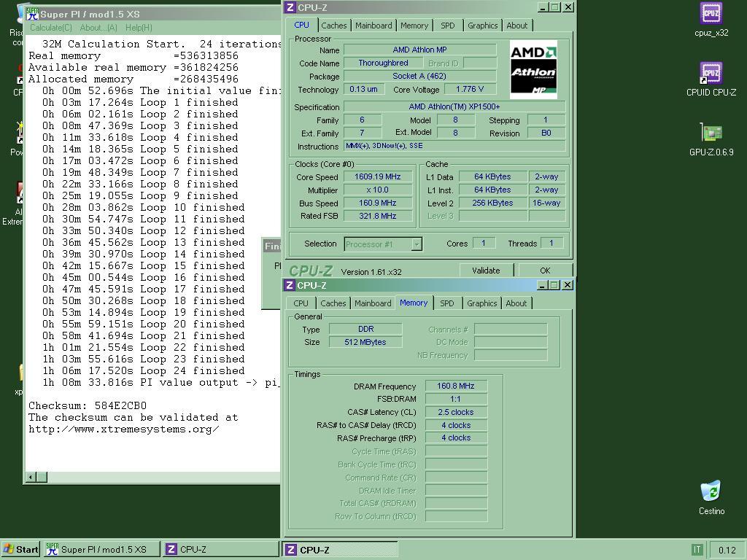747x560 pixels.
Task: Click the Core Speed value 1609.19 MHz
Action: (x=377, y=176)
